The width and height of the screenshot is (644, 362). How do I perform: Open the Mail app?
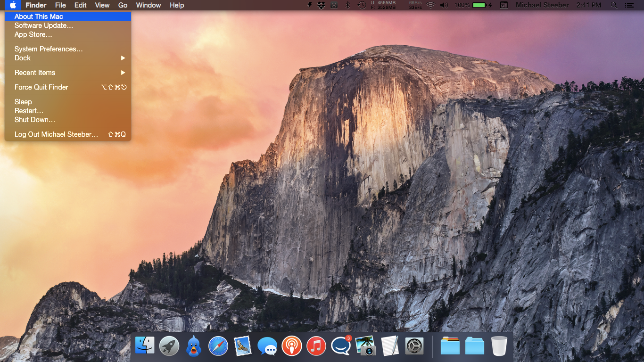point(243,346)
